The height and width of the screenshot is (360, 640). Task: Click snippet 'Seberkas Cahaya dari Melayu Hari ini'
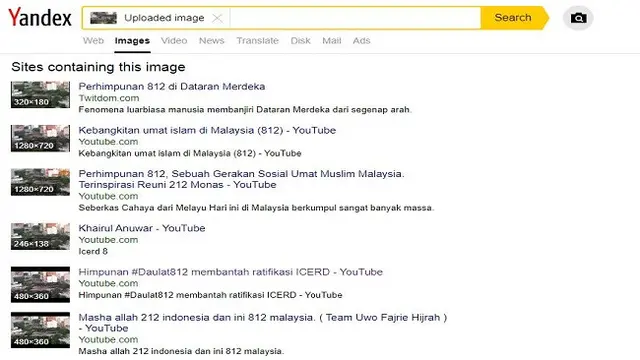click(256, 208)
